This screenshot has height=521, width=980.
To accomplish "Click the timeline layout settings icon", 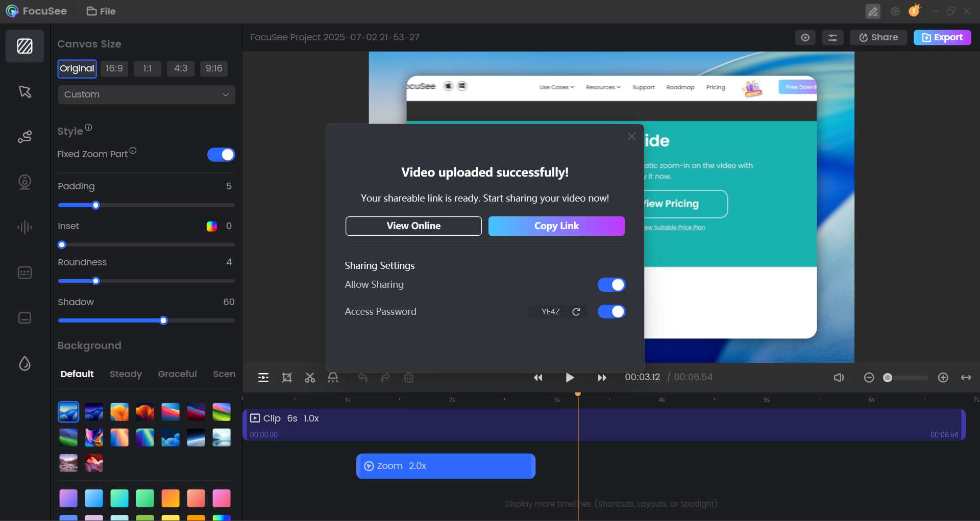I will coord(263,378).
